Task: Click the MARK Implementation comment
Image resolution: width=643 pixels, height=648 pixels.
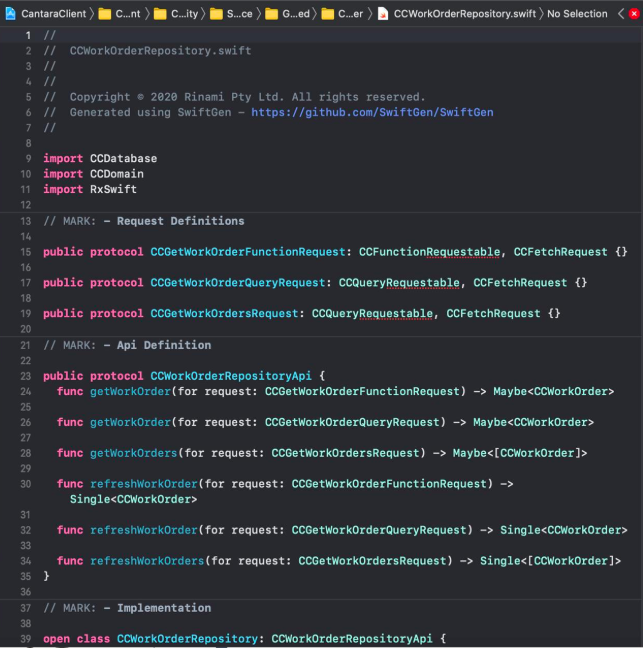Action: click(x=127, y=608)
